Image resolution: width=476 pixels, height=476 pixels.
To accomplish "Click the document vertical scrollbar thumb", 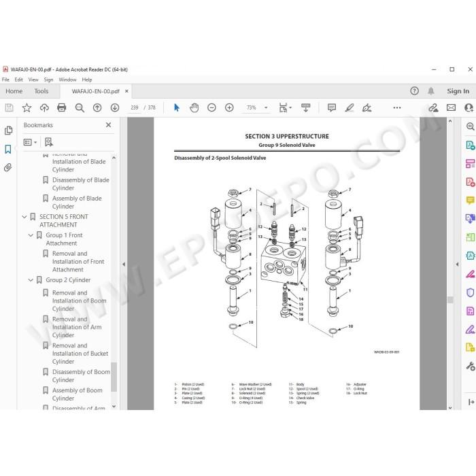I will click(x=450, y=300).
